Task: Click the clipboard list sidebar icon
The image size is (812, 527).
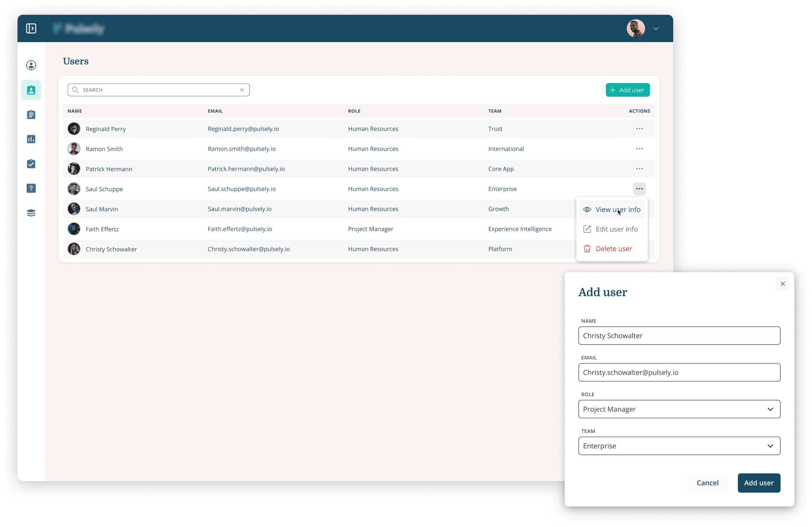Action: [x=31, y=115]
